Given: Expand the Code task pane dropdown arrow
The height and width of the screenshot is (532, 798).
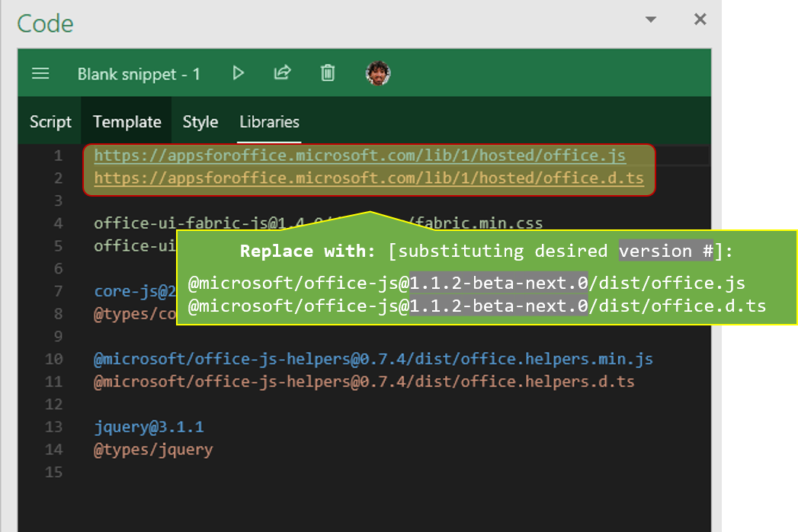Looking at the screenshot, I should click(x=650, y=20).
